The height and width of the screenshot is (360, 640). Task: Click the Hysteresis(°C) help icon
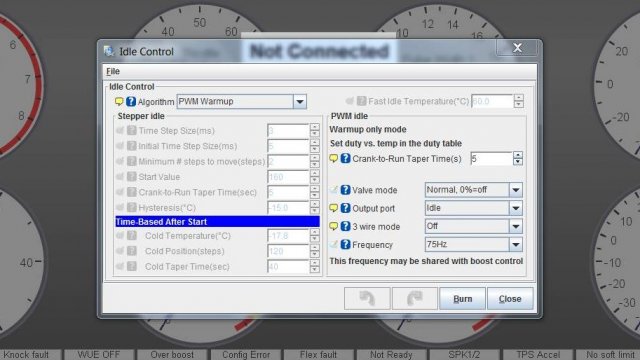point(131,207)
